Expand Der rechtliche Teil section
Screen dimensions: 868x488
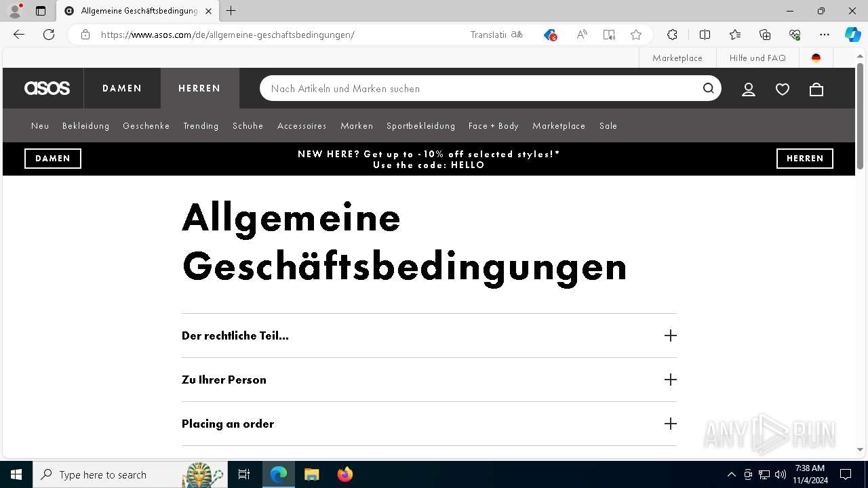(429, 335)
